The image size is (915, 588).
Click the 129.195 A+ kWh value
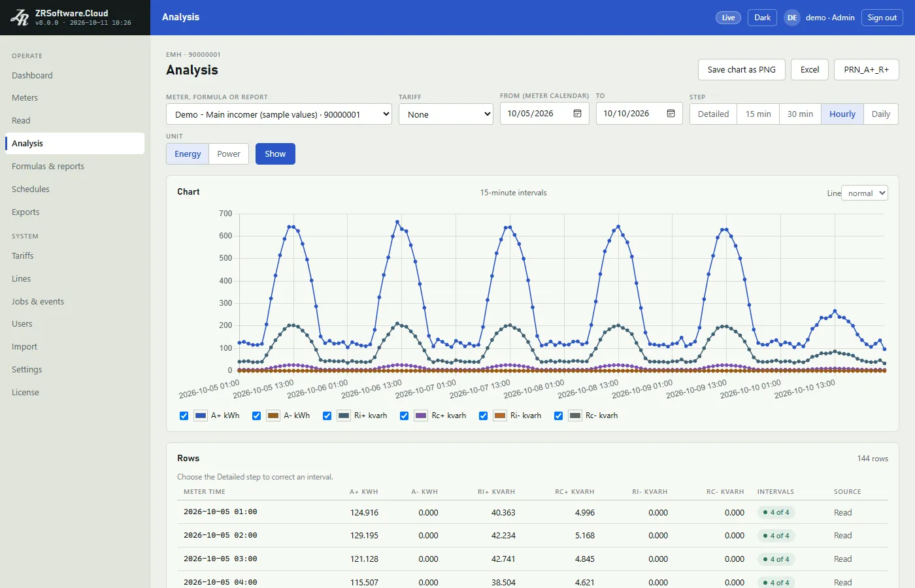(364, 536)
